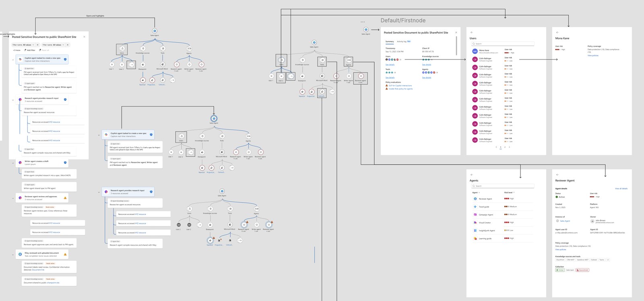This screenshot has width=644, height=301.
Task: Click the CRM MCP tag
Action: [570, 260]
